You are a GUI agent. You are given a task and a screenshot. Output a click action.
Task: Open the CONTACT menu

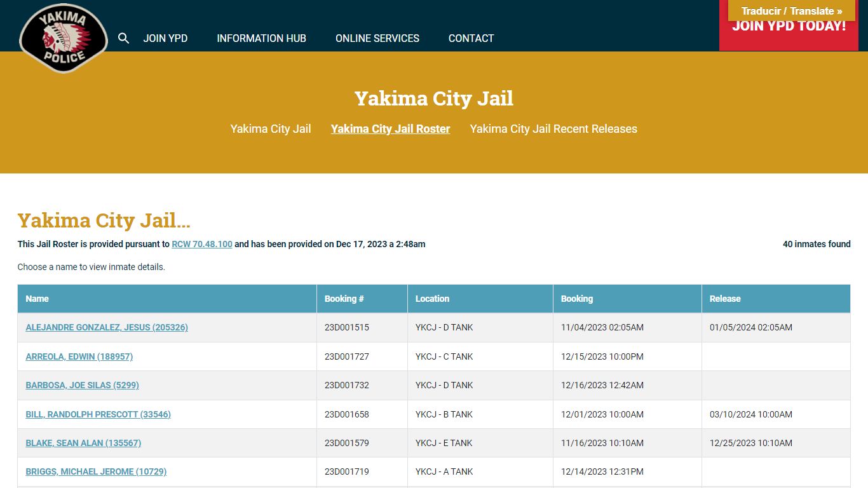(x=471, y=38)
